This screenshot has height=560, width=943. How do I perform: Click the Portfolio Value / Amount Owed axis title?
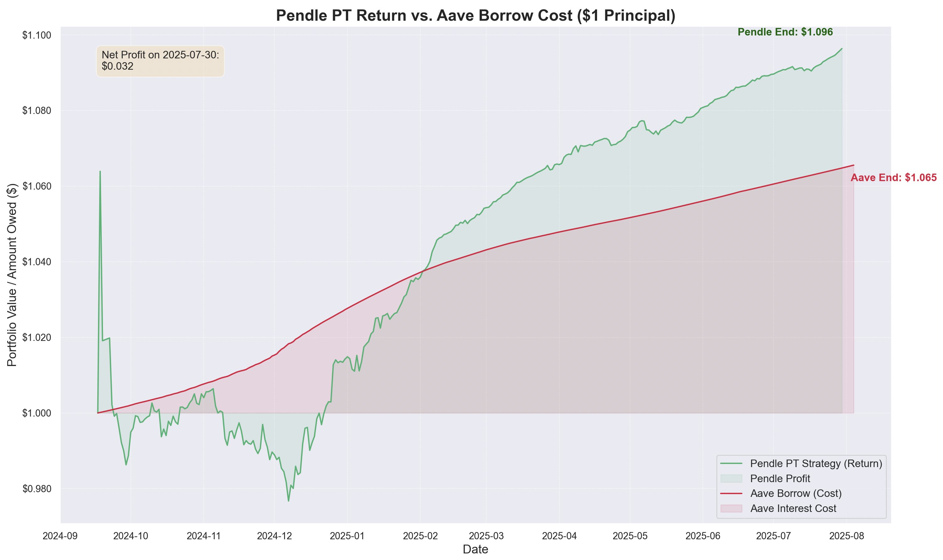(12, 275)
